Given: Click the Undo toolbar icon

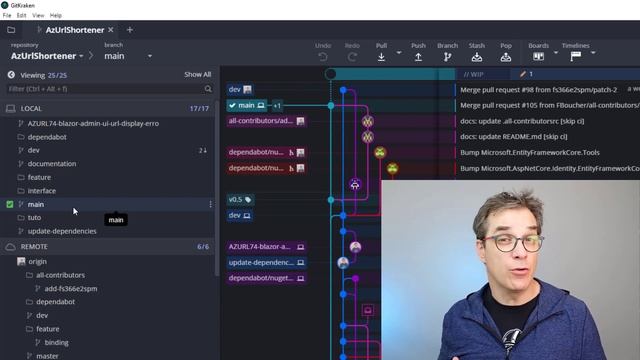Looking at the screenshot, I should (x=323, y=57).
